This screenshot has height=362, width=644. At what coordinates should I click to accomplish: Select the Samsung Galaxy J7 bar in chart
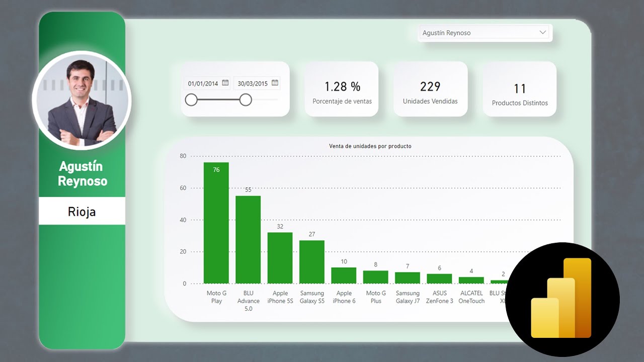pyautogui.click(x=408, y=278)
